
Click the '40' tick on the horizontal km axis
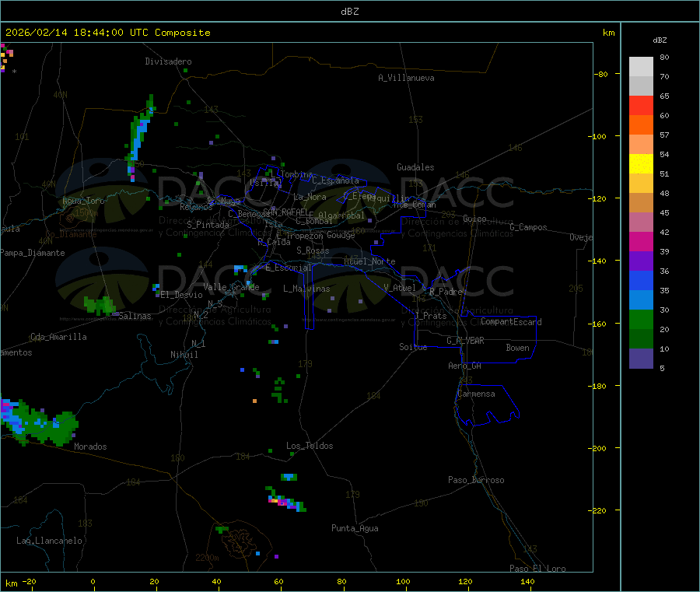click(x=216, y=581)
